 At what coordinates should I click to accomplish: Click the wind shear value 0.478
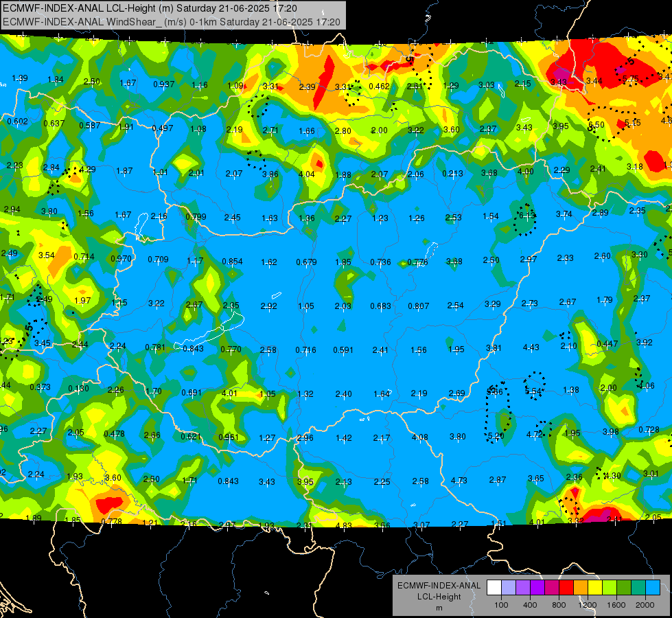(114, 433)
